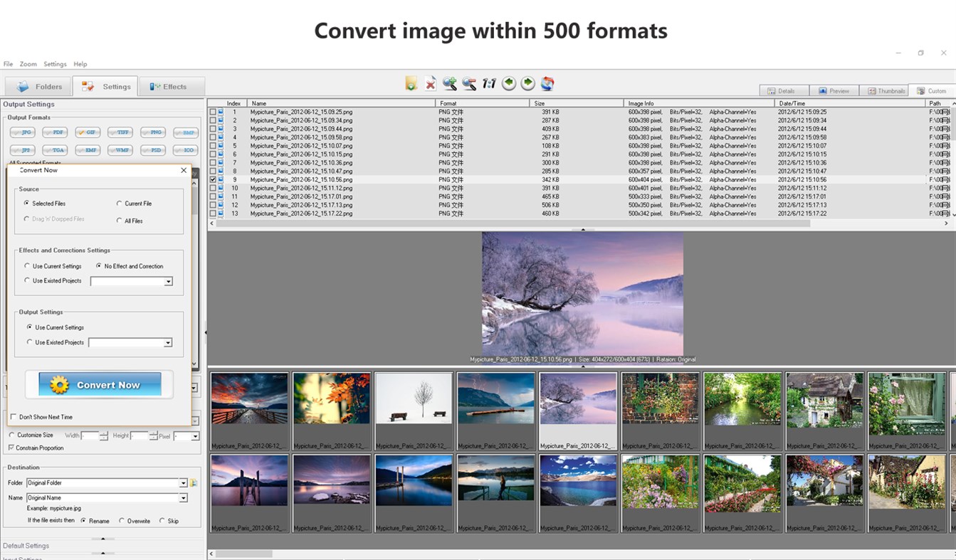The width and height of the screenshot is (956, 560).
Task: Click the green back arrow icon
Action: [x=508, y=83]
